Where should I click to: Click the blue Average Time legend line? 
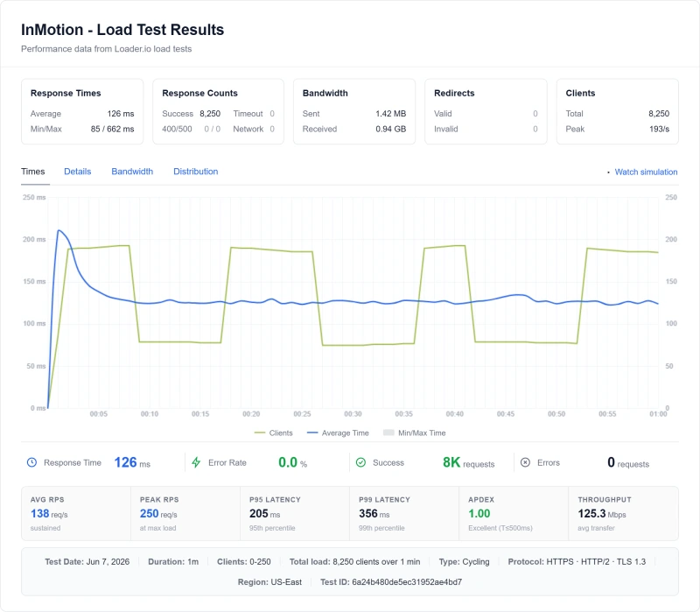(x=312, y=433)
